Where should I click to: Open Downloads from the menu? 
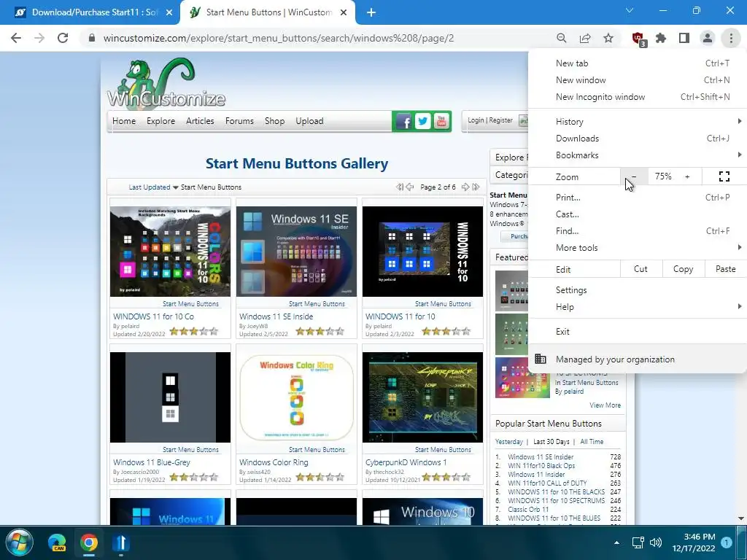(x=638, y=139)
